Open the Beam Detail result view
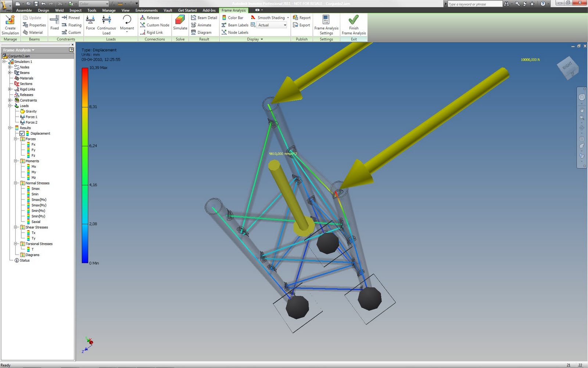Screen dimensions: 588x368 [x=204, y=17]
